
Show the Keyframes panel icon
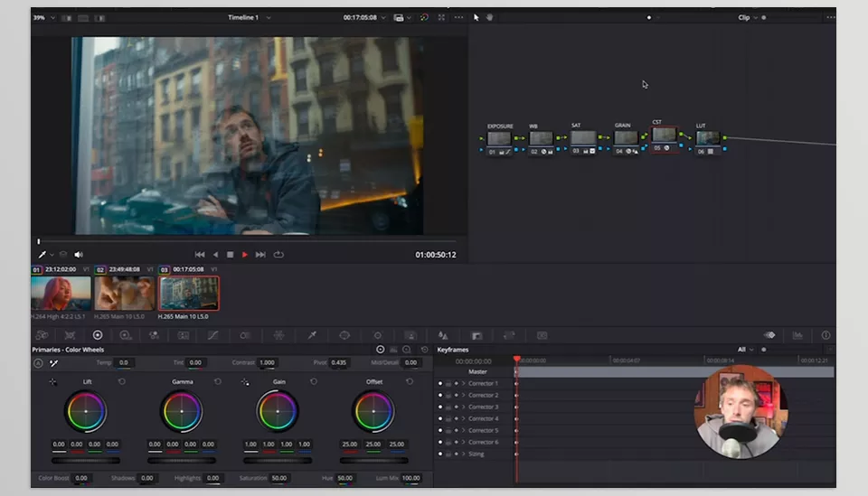[769, 335]
